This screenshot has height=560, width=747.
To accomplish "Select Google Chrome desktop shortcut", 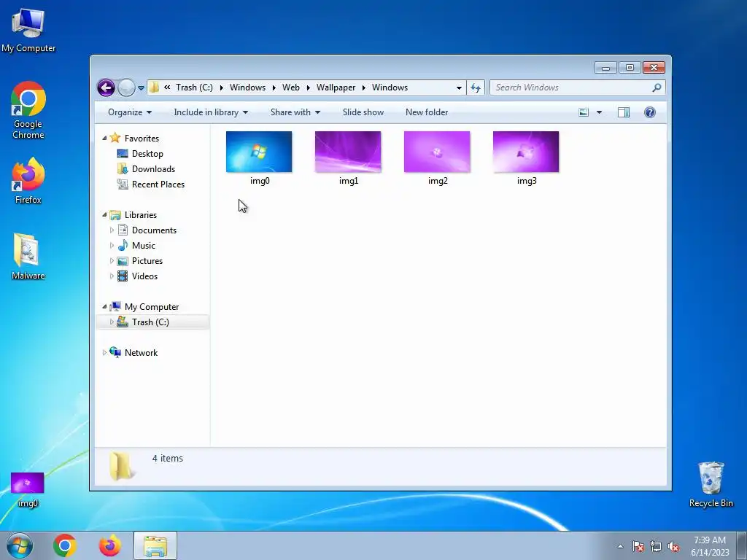I will 28,110.
